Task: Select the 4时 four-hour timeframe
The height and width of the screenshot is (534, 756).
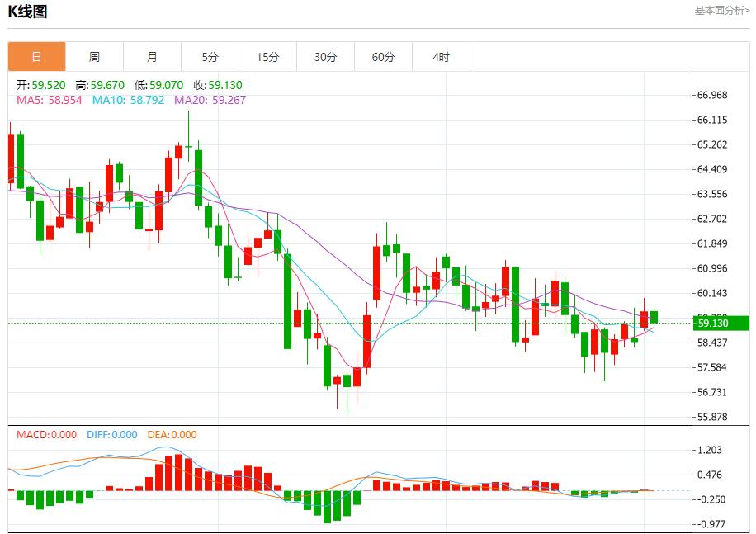Action: (441, 56)
